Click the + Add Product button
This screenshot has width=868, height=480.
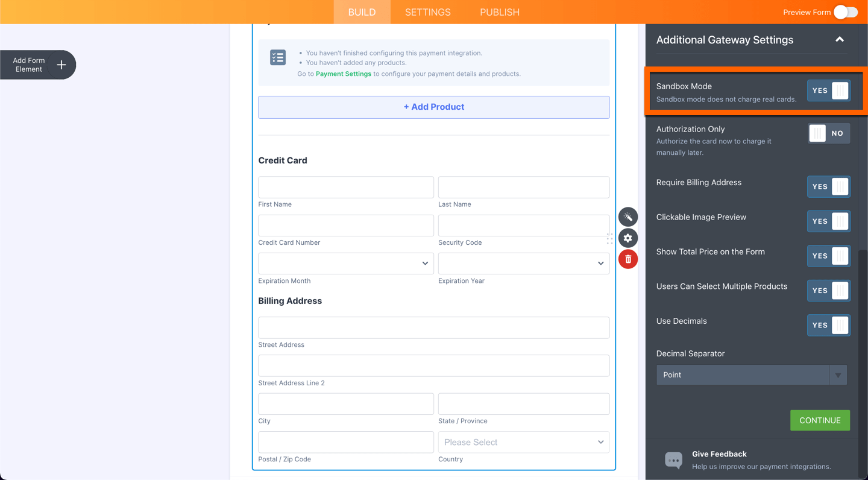coord(434,107)
